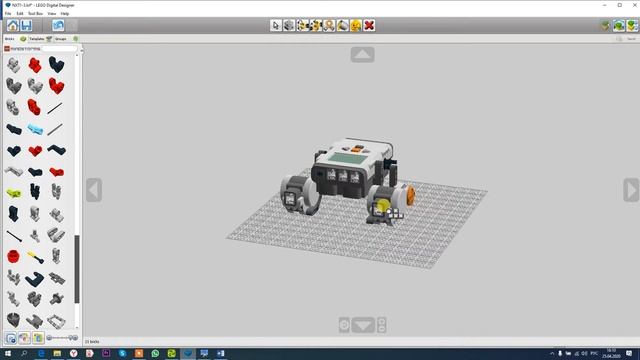The image size is (640, 360).
Task: Toggle filter bricks by color button
Action: tap(24, 338)
